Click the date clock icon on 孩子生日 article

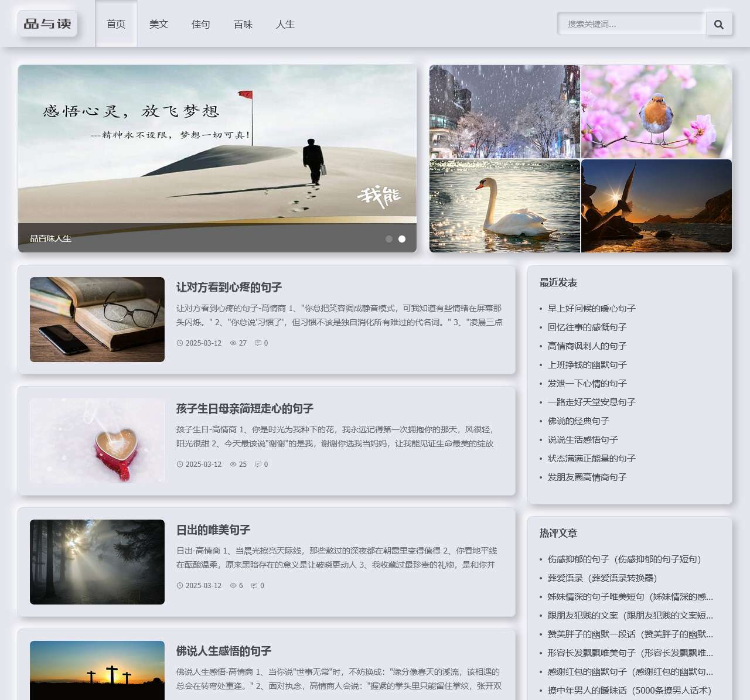pos(179,464)
